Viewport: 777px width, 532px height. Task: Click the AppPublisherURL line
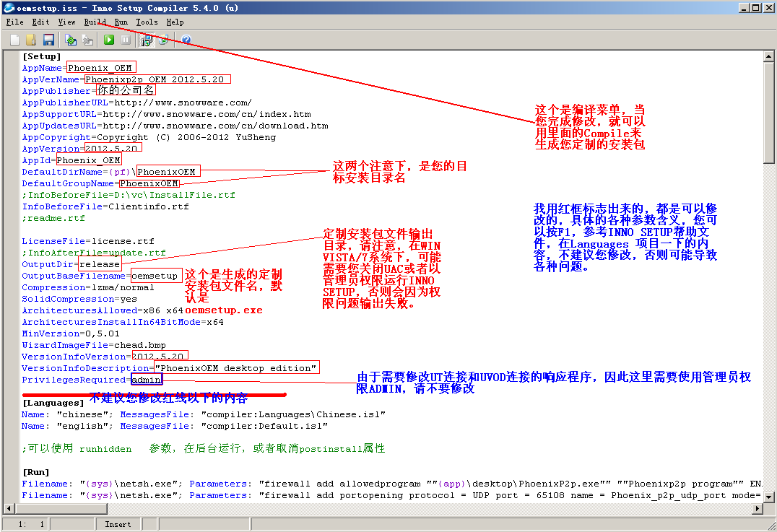136,103
